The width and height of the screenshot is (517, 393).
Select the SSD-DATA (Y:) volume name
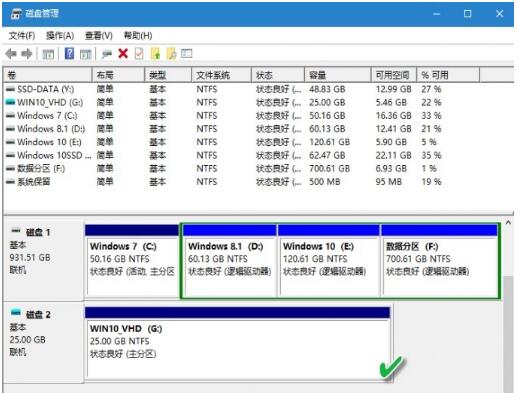click(45, 89)
